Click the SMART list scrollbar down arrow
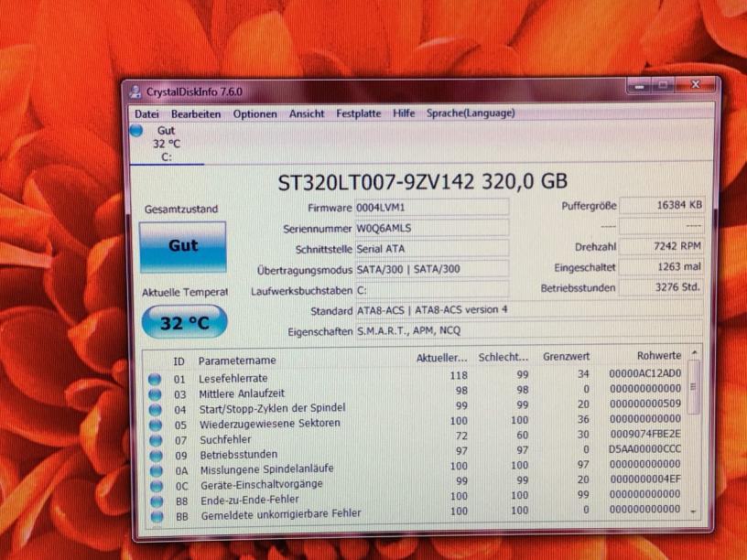The image size is (747, 560). (x=694, y=512)
